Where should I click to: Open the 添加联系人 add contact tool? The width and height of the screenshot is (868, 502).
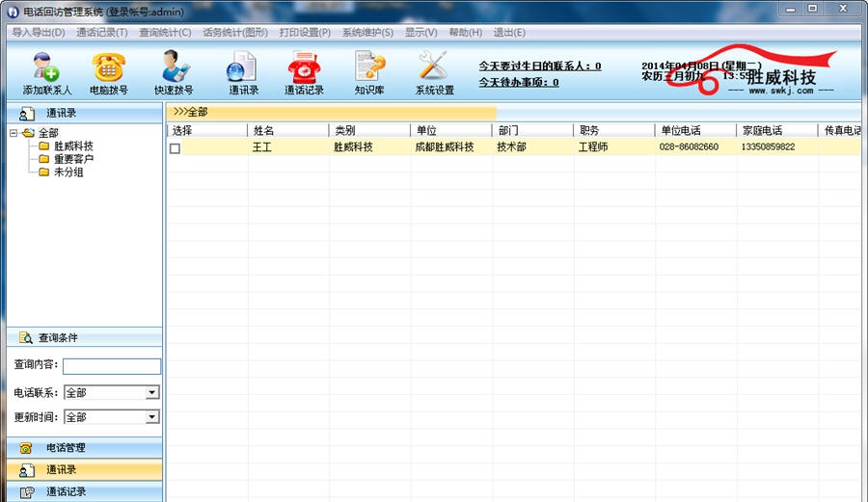pos(47,73)
